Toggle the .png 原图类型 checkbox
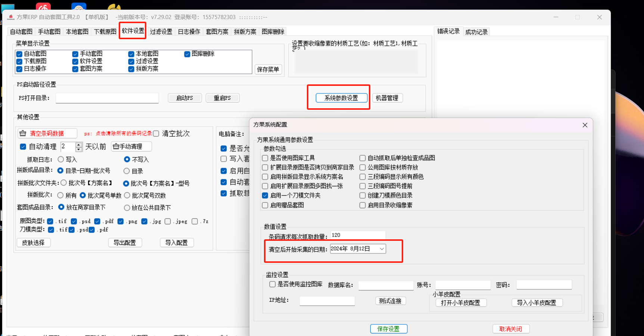644x336 pixels. [x=121, y=221]
